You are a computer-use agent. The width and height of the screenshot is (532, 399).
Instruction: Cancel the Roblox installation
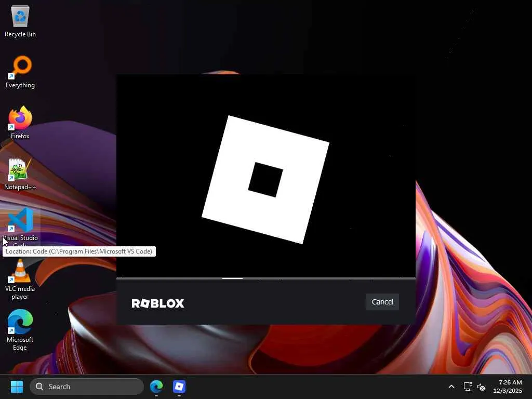(x=382, y=302)
